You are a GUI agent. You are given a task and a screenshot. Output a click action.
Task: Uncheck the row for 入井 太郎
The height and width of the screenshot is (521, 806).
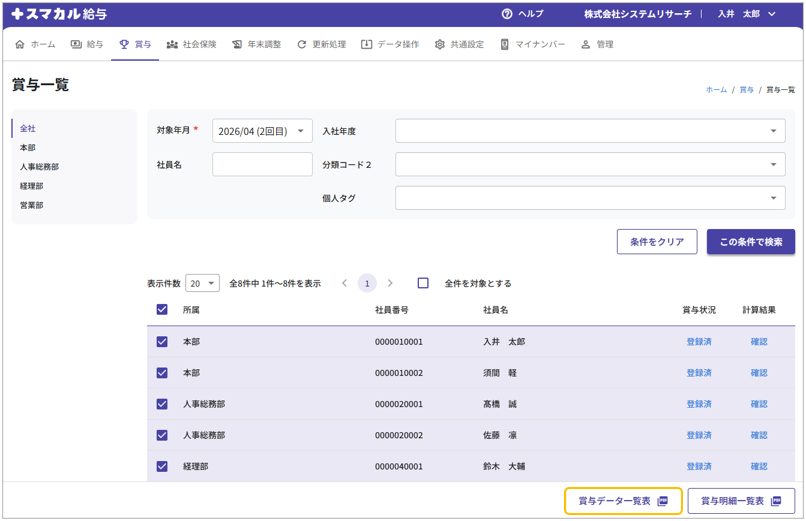pos(162,342)
